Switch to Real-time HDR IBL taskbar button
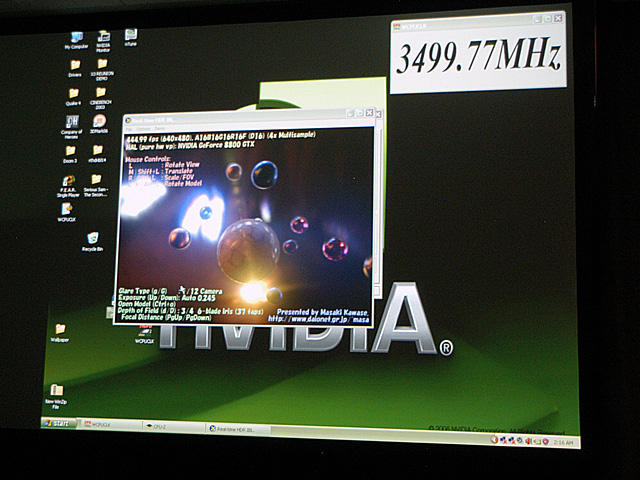The height and width of the screenshot is (480, 640). pyautogui.click(x=238, y=429)
